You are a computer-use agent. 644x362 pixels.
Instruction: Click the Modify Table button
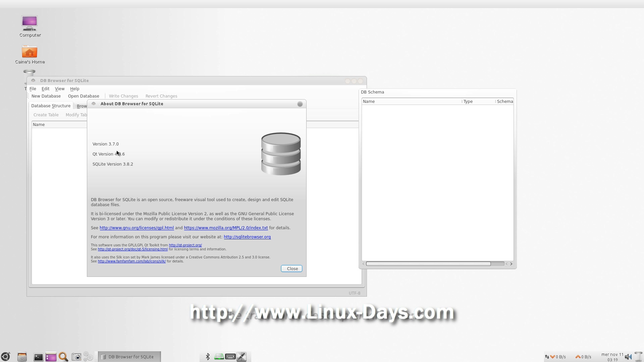[76, 115]
